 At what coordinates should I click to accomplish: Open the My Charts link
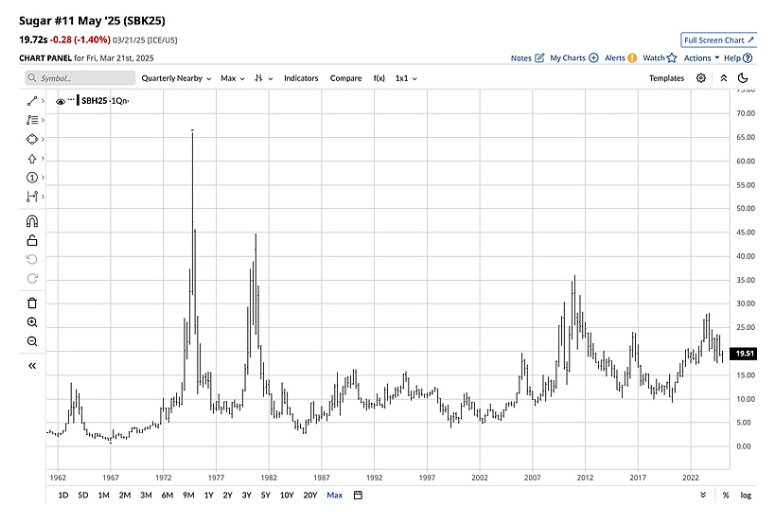point(574,58)
